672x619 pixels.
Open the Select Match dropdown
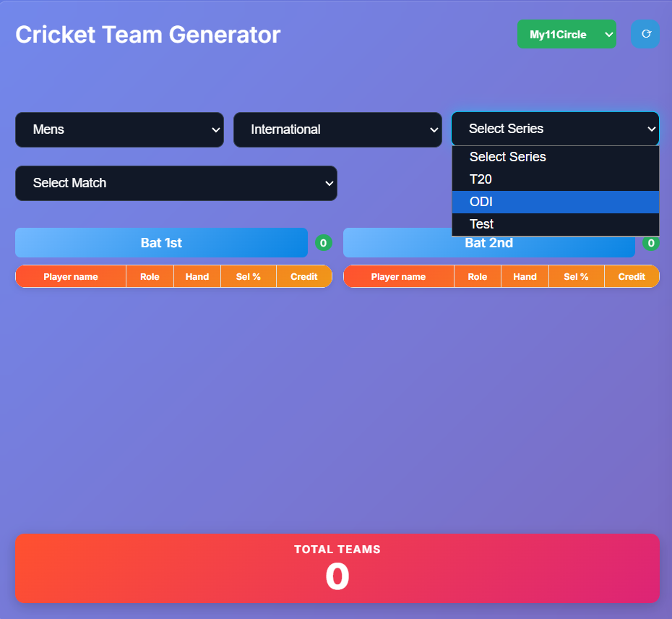[x=176, y=183]
